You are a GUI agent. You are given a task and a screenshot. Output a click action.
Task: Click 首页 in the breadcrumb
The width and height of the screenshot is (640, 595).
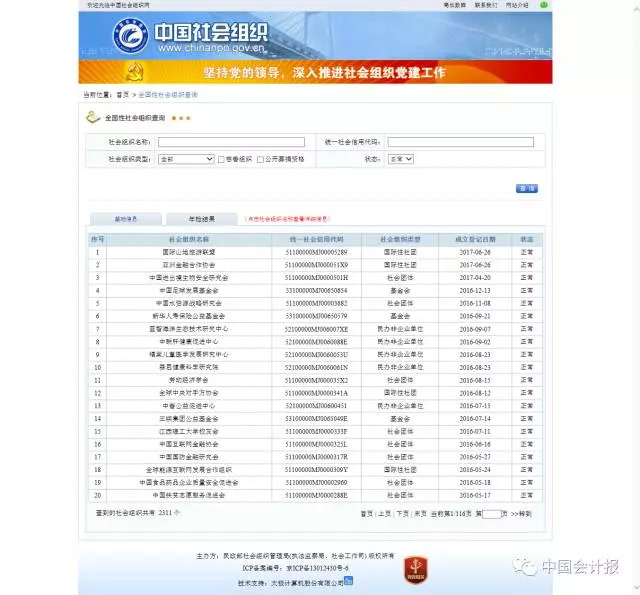(x=122, y=95)
